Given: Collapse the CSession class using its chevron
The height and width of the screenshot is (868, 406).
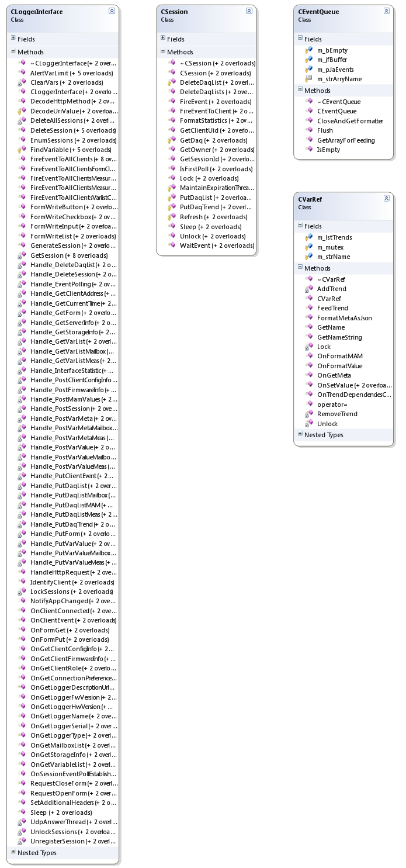Looking at the screenshot, I should 249,11.
